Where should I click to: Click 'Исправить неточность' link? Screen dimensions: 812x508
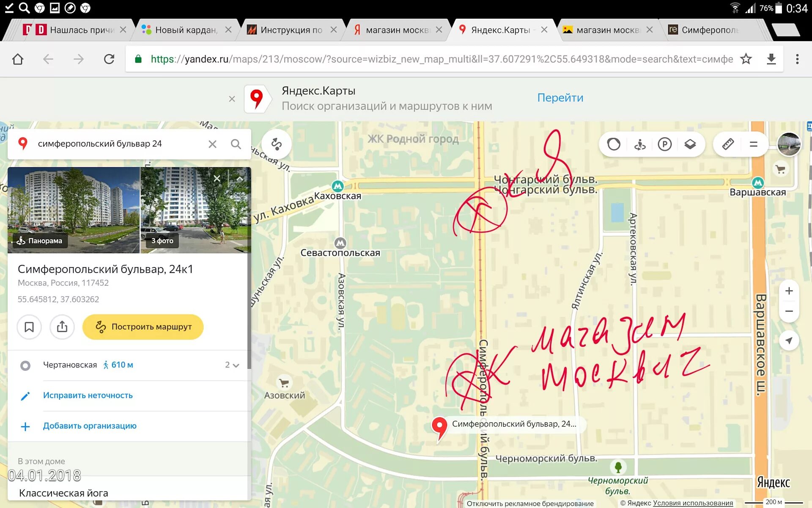point(88,395)
